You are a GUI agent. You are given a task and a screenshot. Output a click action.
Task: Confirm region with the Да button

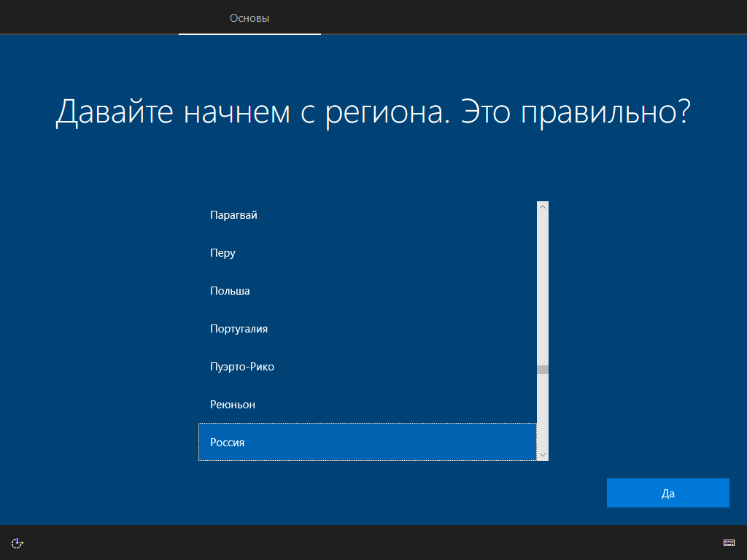(x=668, y=493)
